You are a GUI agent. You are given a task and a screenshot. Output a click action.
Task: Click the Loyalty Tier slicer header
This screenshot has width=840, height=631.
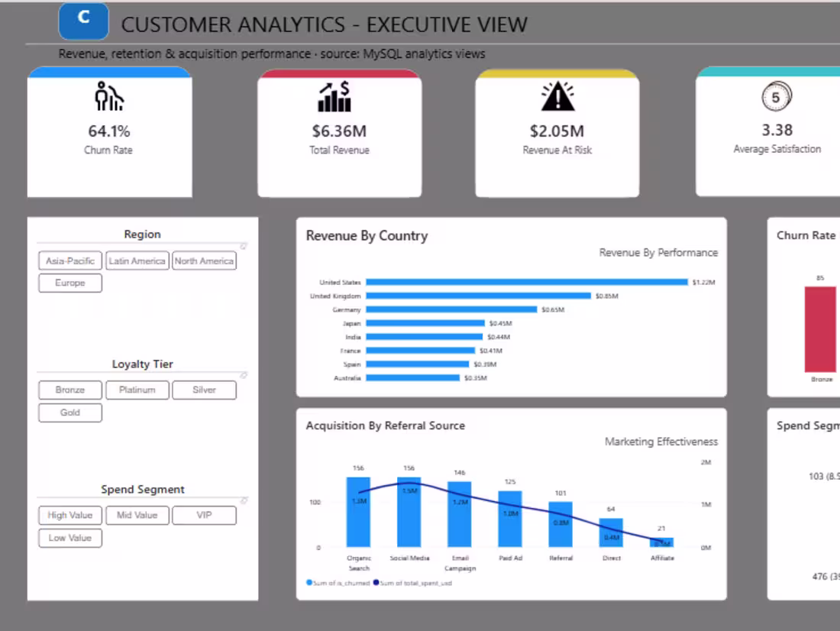[143, 364]
